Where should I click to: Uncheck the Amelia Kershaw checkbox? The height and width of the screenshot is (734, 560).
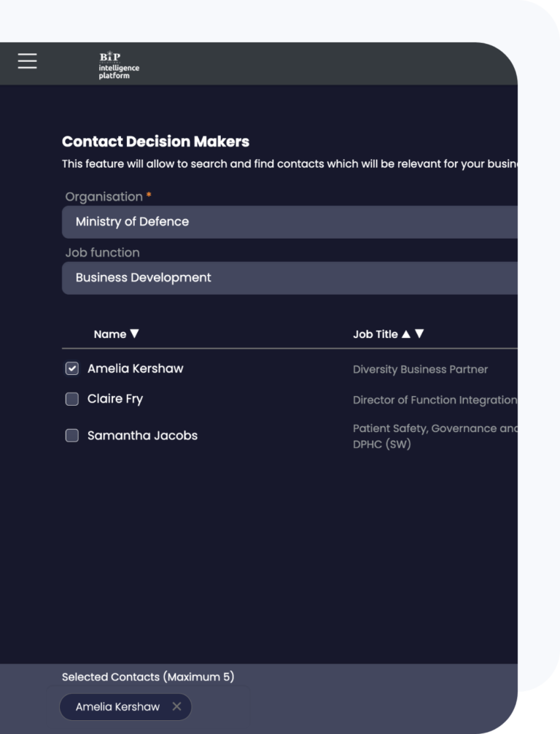point(72,368)
